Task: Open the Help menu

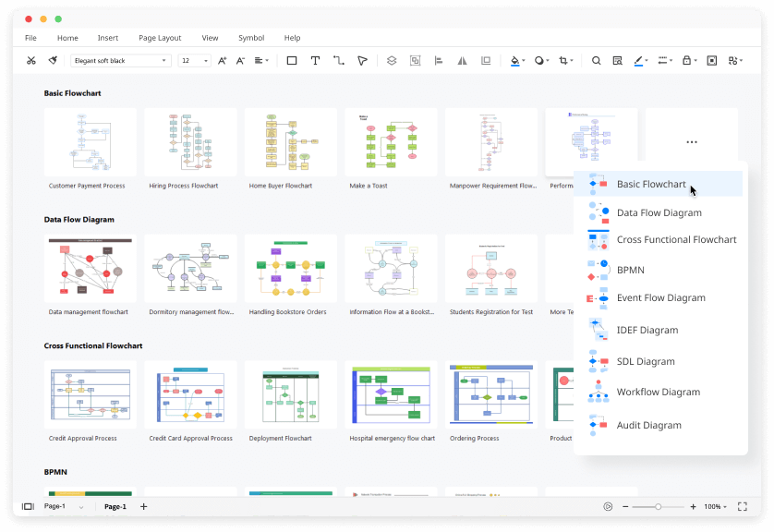Action: tap(292, 38)
